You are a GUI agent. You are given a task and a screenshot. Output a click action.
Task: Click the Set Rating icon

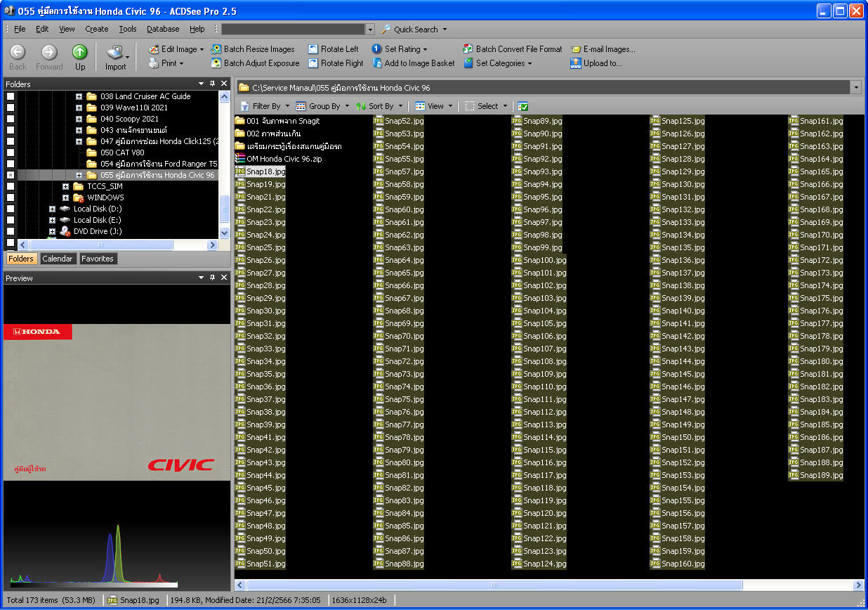click(x=376, y=49)
